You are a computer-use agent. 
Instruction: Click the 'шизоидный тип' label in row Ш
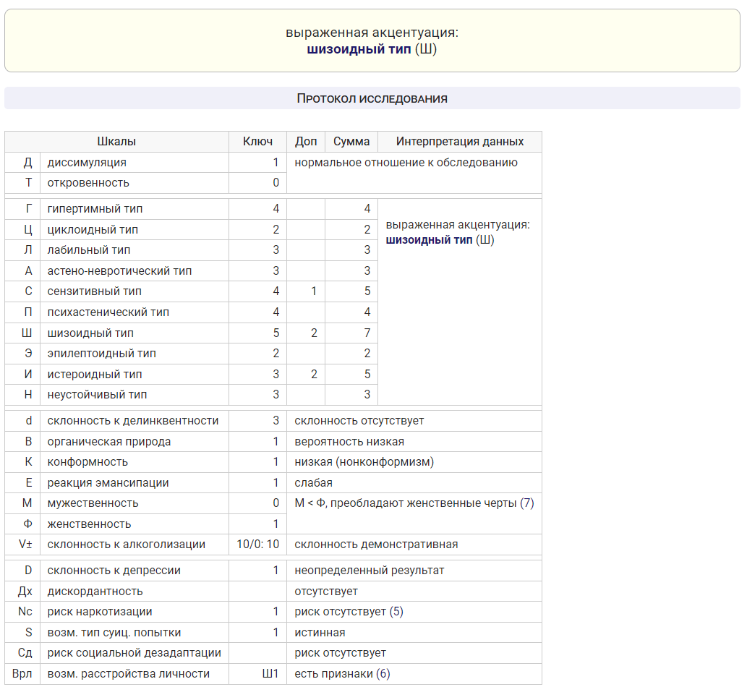pos(90,333)
